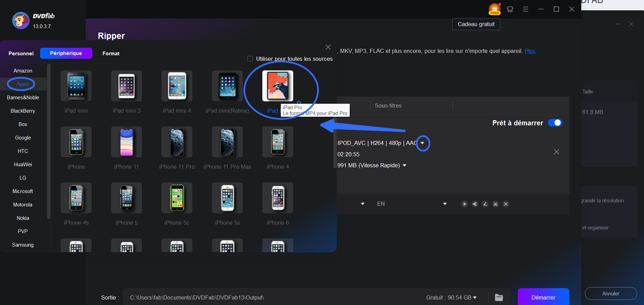The width and height of the screenshot is (644, 305).
Task: Toggle the 'Prêt à démarrer' switch
Action: [555, 123]
